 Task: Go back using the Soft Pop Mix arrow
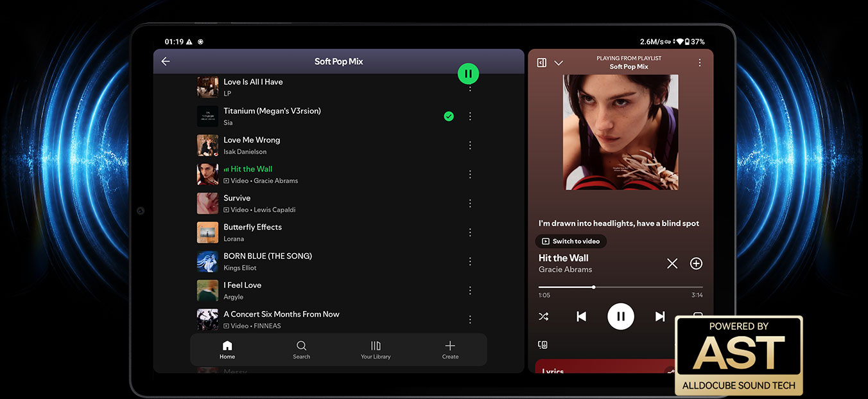(x=166, y=61)
